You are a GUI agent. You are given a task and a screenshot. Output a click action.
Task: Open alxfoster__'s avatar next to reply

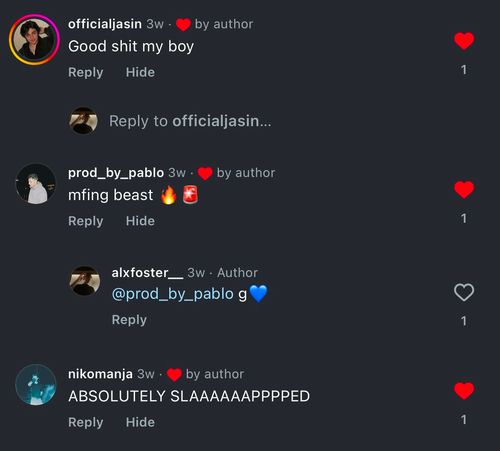tap(85, 280)
